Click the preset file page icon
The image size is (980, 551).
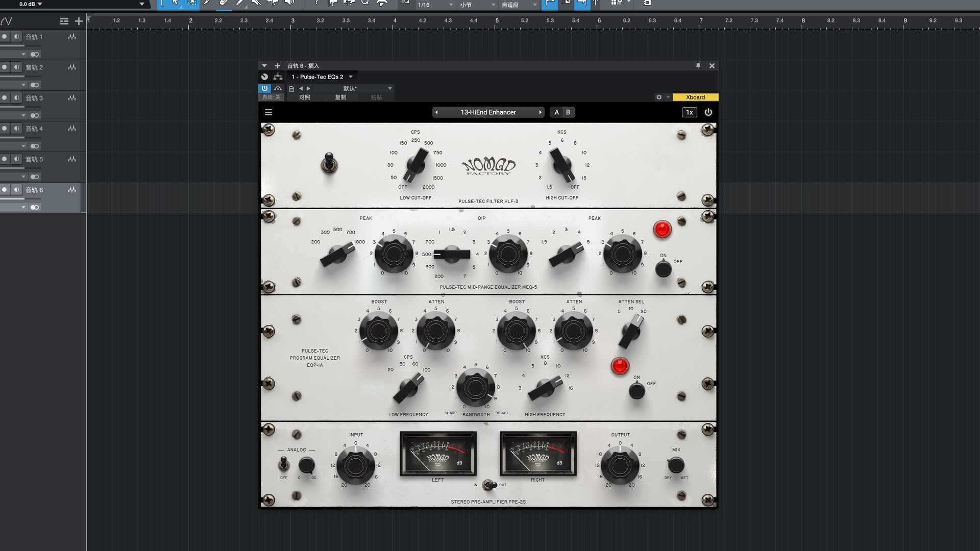coord(291,89)
